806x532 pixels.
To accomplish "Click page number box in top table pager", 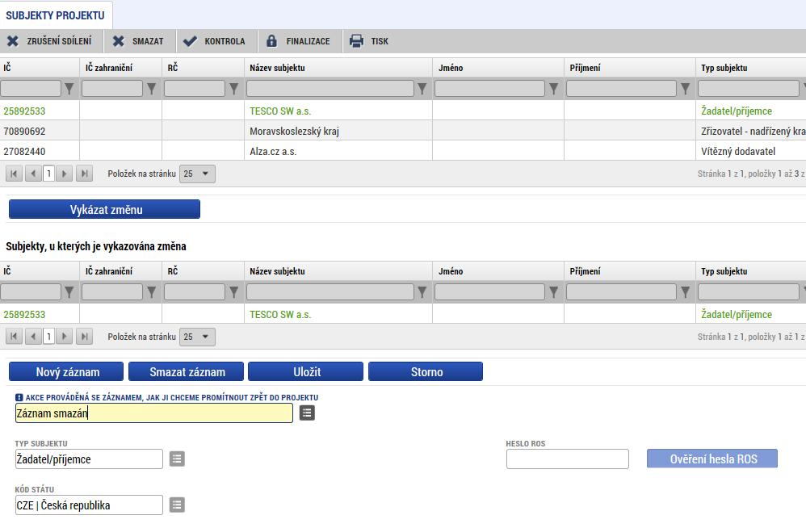I will pos(48,174).
